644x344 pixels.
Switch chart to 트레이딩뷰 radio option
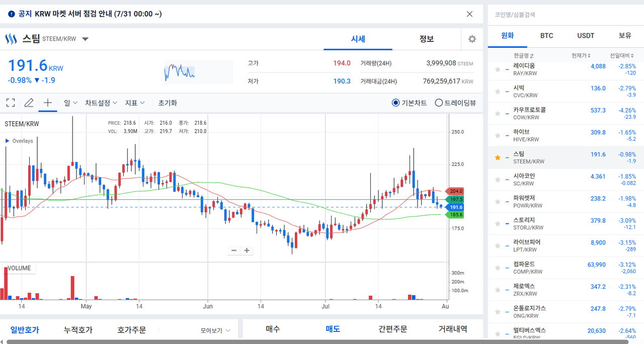point(455,103)
